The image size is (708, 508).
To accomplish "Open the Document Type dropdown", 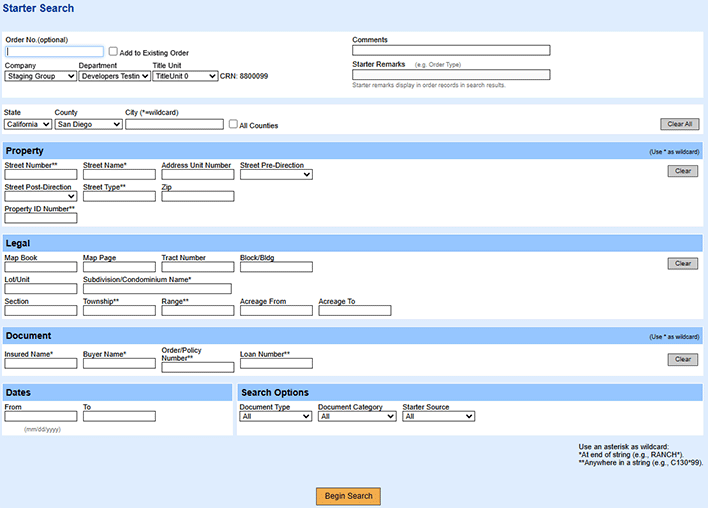I will coord(276,417).
